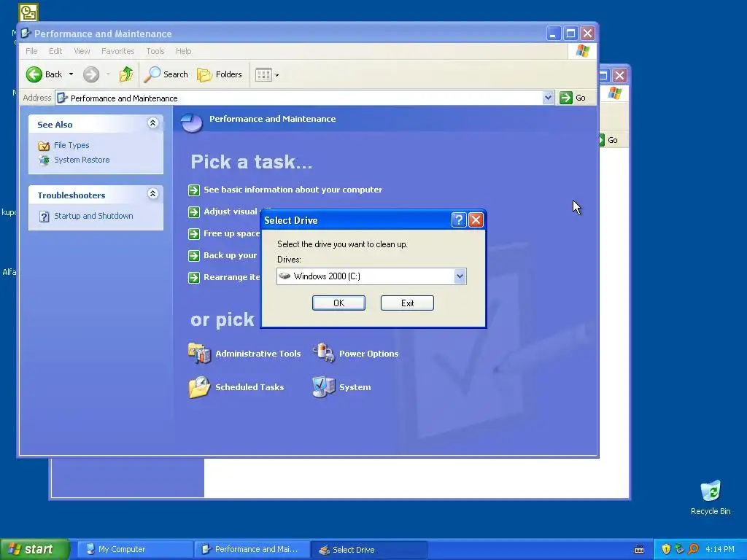Click the keyboard icon on taskbar
This screenshot has height=560, width=747.
pyautogui.click(x=639, y=550)
